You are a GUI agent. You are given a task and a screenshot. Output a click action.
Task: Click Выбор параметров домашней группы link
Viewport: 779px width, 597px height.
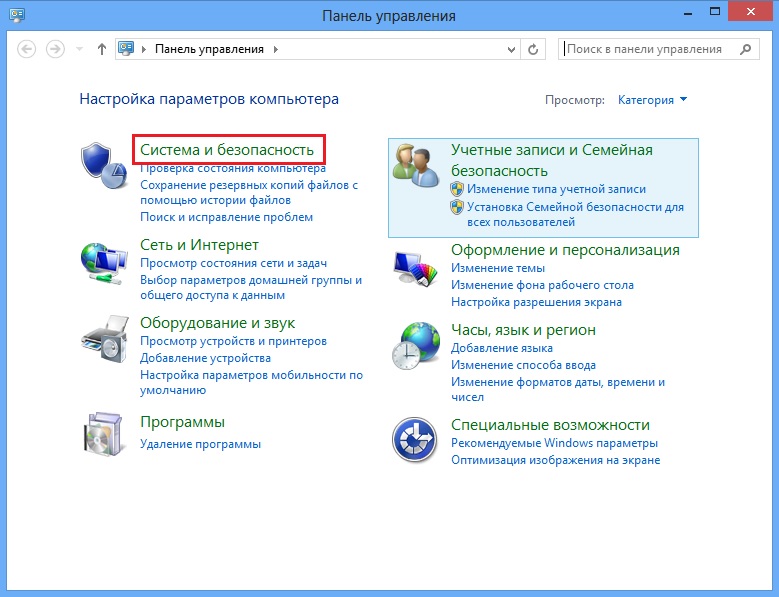tap(251, 288)
